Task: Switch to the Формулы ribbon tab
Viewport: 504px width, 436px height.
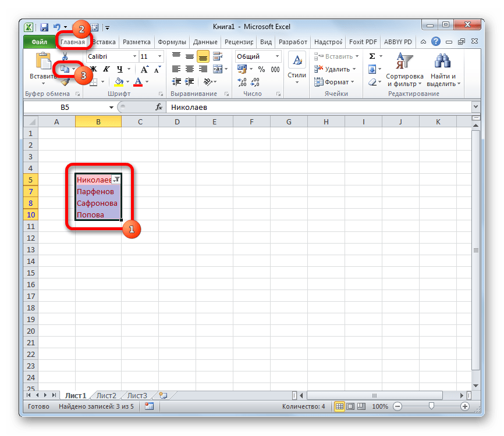Action: pyautogui.click(x=172, y=42)
